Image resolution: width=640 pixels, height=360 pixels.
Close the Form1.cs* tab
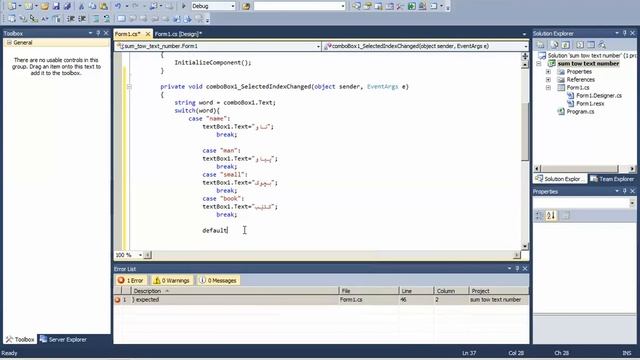(x=148, y=34)
